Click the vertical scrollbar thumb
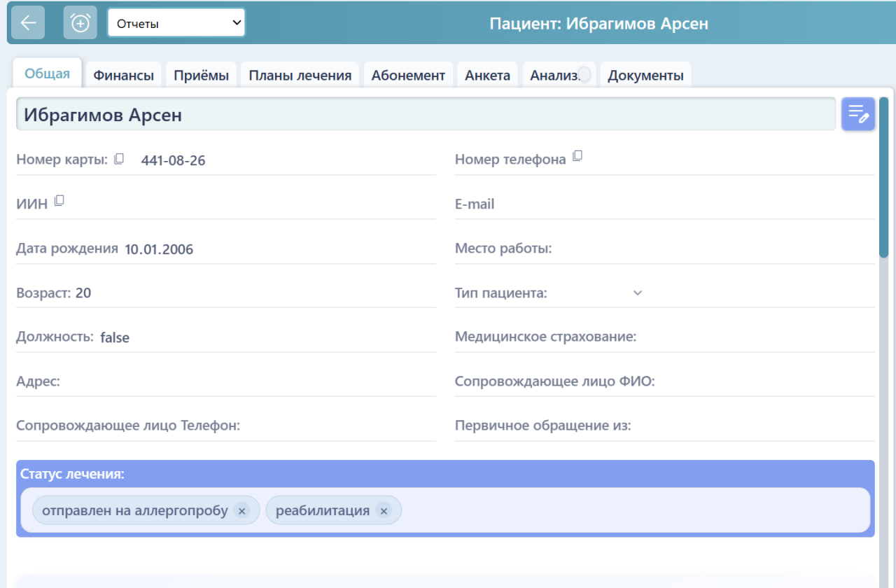 click(x=884, y=178)
